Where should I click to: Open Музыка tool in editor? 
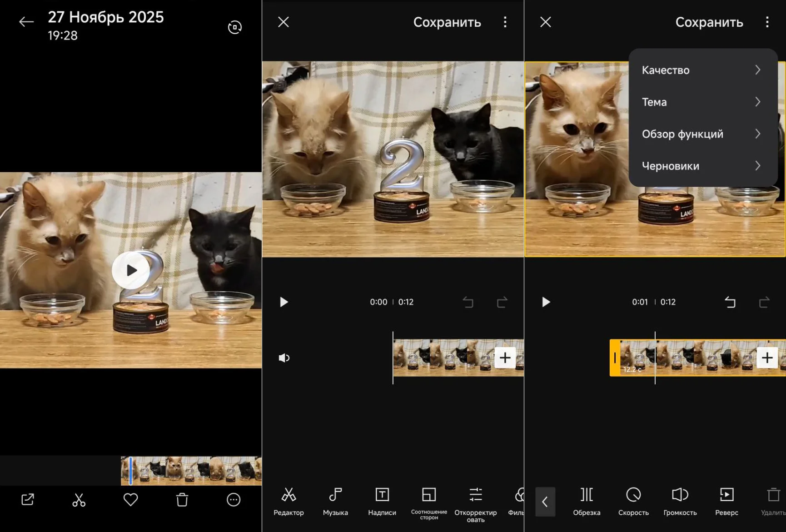335,501
